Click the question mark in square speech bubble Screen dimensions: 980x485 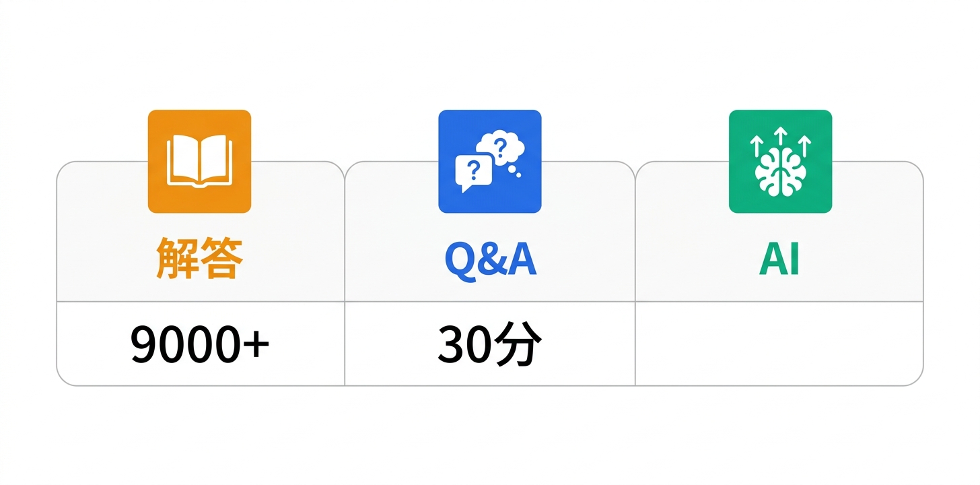(473, 170)
